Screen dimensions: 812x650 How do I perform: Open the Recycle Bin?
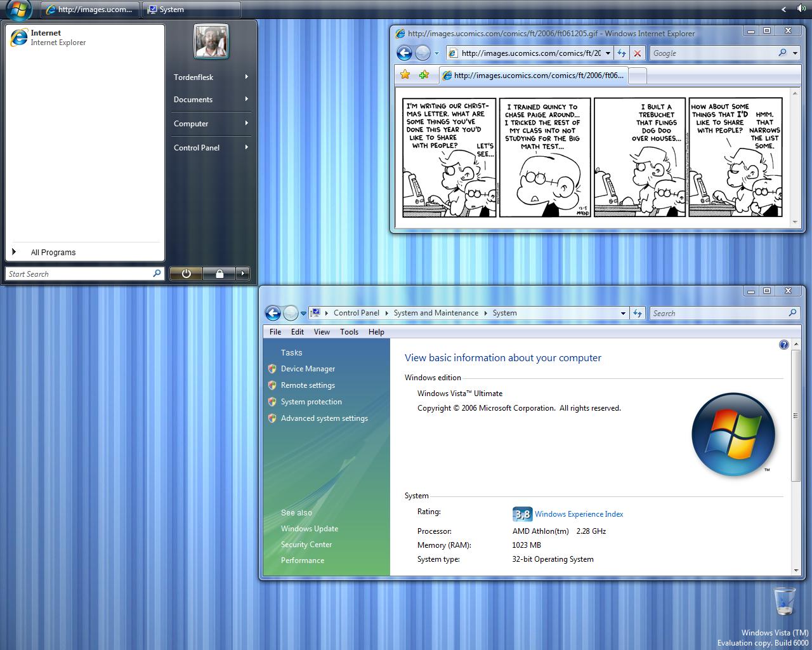785,600
